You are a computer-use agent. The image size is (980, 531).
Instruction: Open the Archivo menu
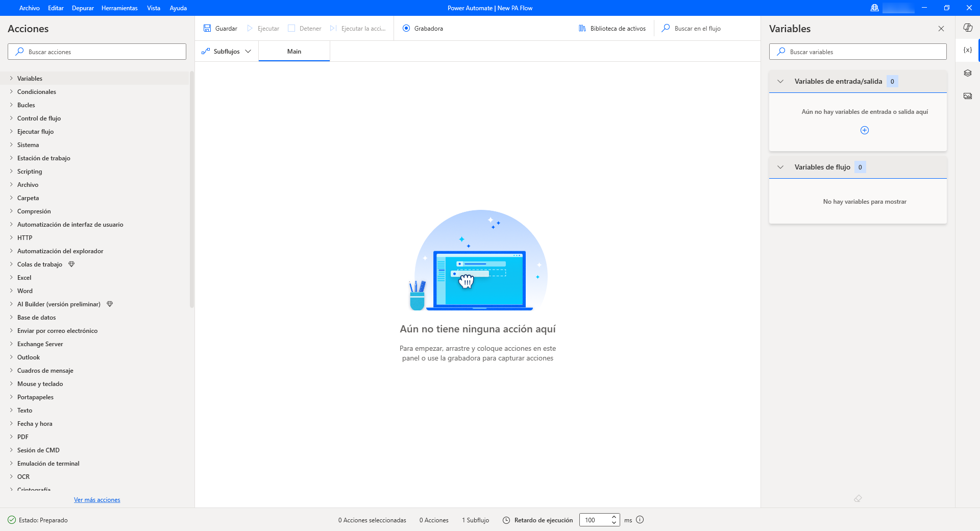(30, 8)
